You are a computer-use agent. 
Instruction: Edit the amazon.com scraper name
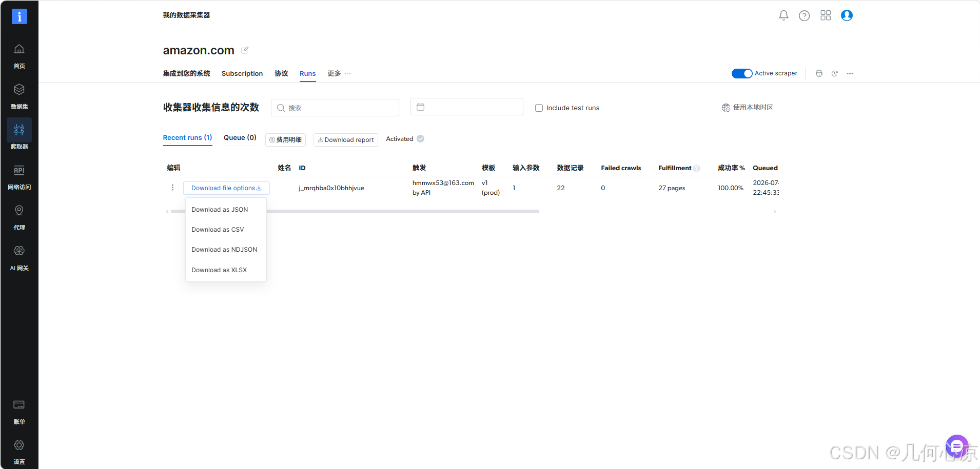(x=245, y=50)
